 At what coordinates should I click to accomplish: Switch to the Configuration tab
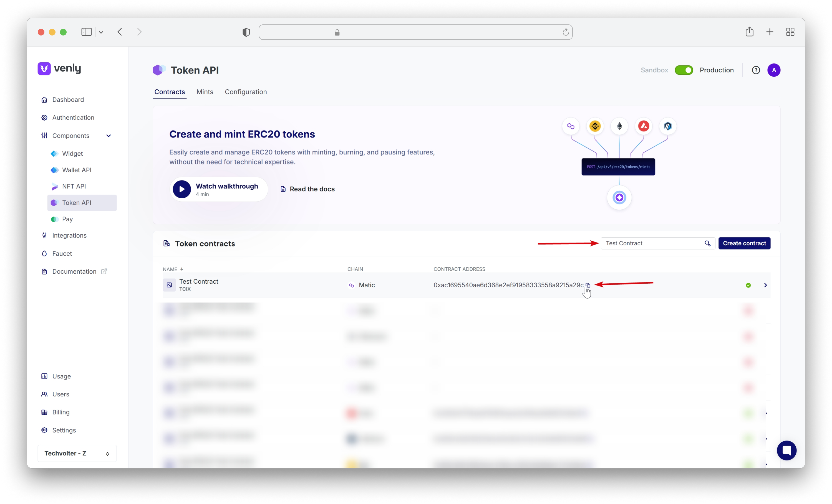point(246,92)
